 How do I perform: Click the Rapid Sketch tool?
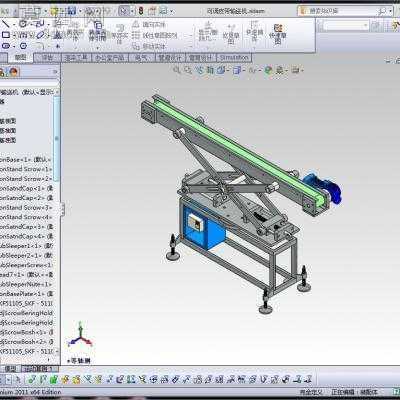pos(278,33)
